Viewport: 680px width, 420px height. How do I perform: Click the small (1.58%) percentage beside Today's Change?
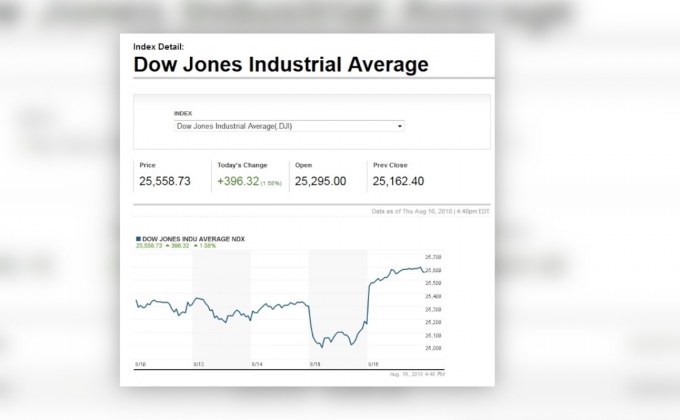(x=272, y=183)
